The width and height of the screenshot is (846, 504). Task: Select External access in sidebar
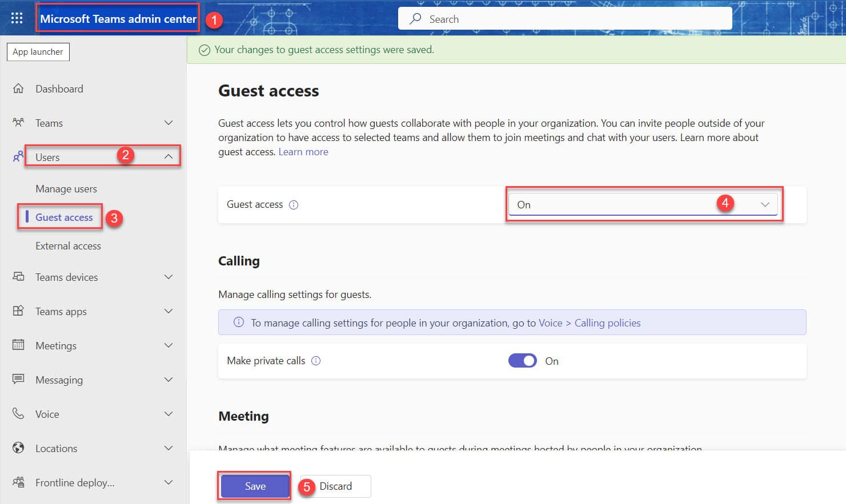pyautogui.click(x=68, y=245)
